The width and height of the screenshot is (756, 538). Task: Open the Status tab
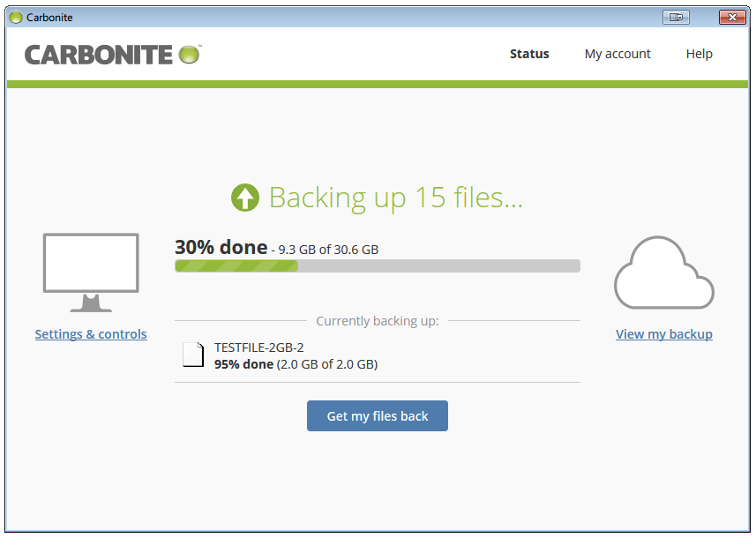(529, 54)
